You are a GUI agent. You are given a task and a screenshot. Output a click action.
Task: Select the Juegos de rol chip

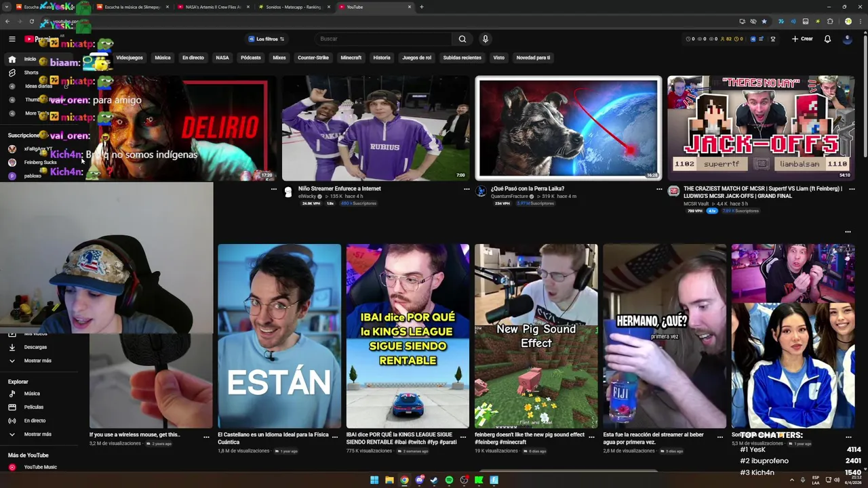[417, 58]
